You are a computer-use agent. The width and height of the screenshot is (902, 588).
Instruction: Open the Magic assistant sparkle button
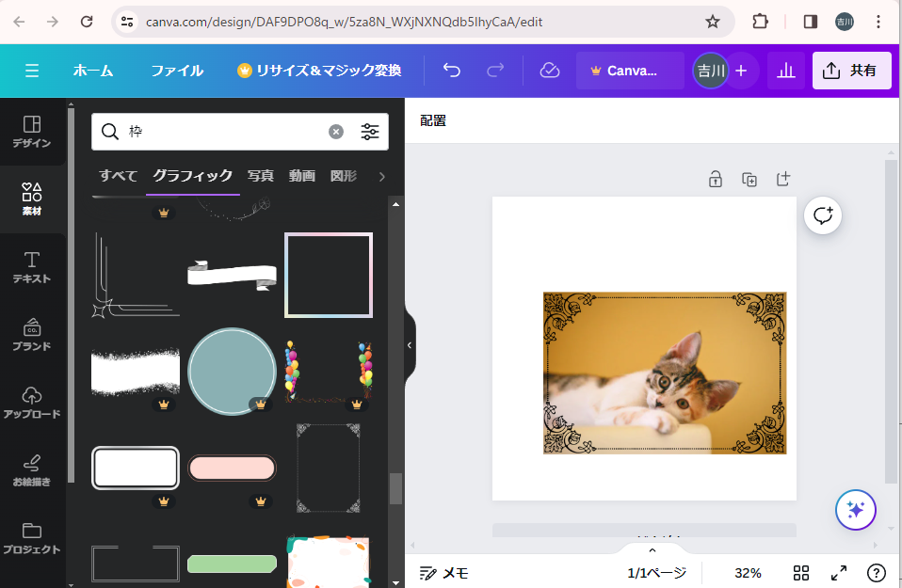click(x=855, y=510)
